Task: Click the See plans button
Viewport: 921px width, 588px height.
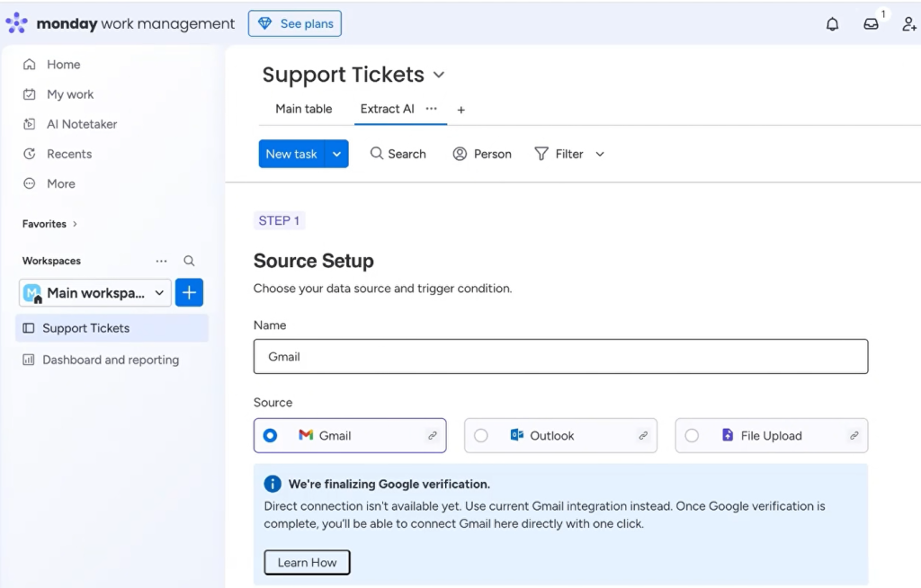Action: (294, 23)
